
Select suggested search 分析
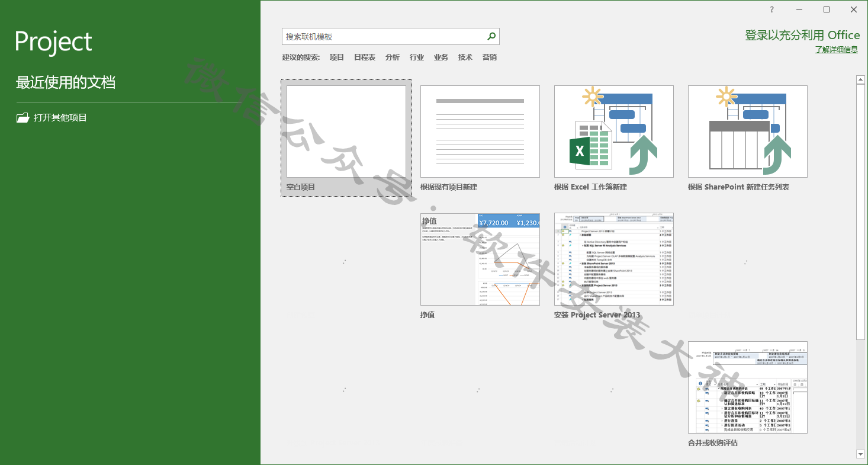[x=393, y=57]
